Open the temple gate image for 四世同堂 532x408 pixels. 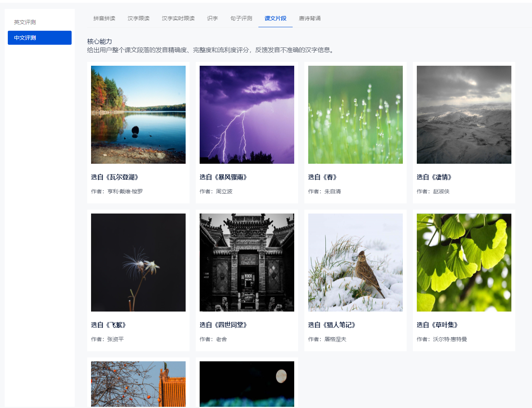(247, 263)
